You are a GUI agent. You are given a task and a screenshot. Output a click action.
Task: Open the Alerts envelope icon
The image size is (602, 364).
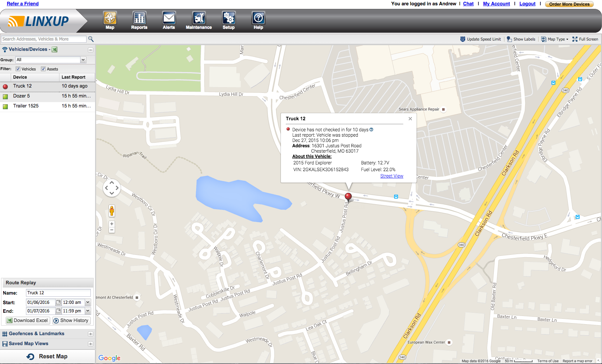pyautogui.click(x=169, y=18)
